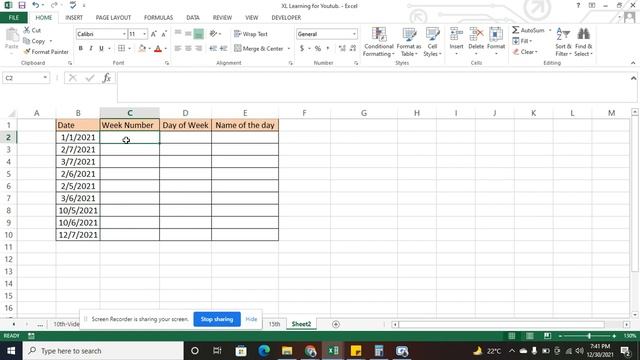The width and height of the screenshot is (640, 360).
Task: Click the Insert Function fx icon
Action: [107, 78]
